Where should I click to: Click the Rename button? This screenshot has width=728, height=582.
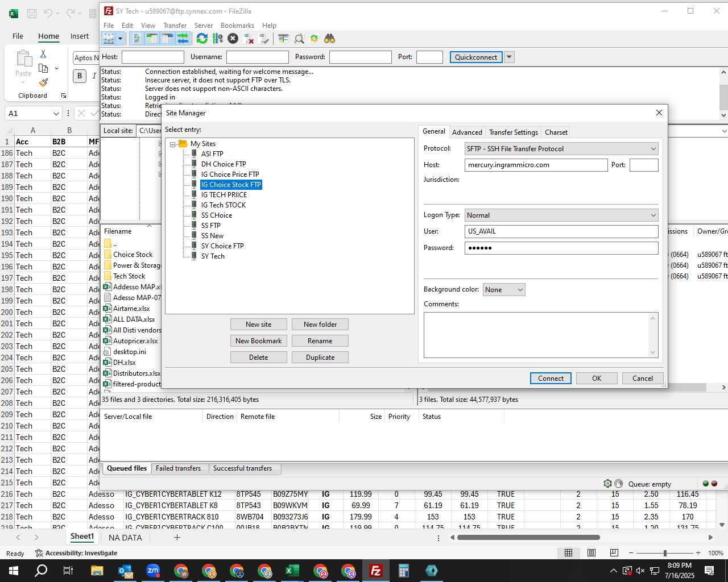click(x=320, y=341)
